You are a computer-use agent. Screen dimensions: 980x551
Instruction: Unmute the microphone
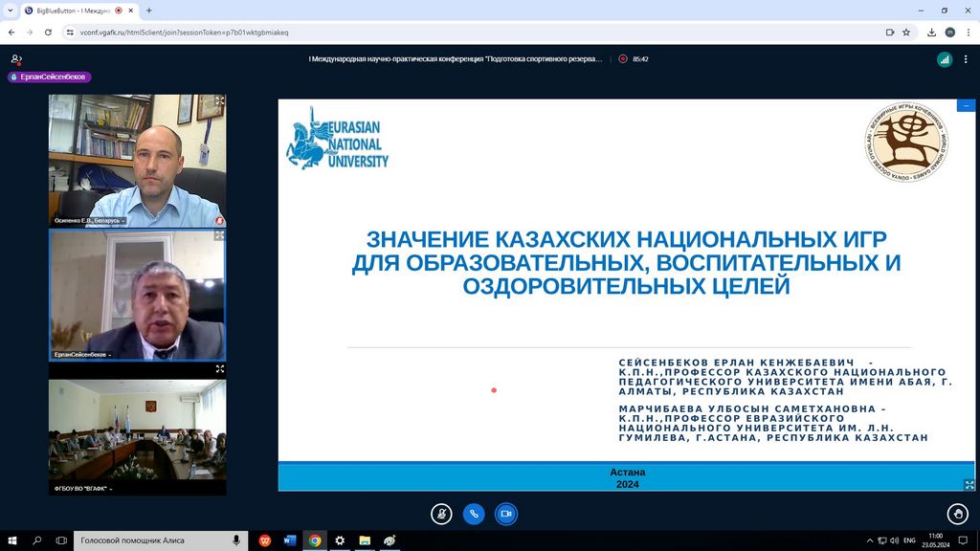pyautogui.click(x=441, y=514)
